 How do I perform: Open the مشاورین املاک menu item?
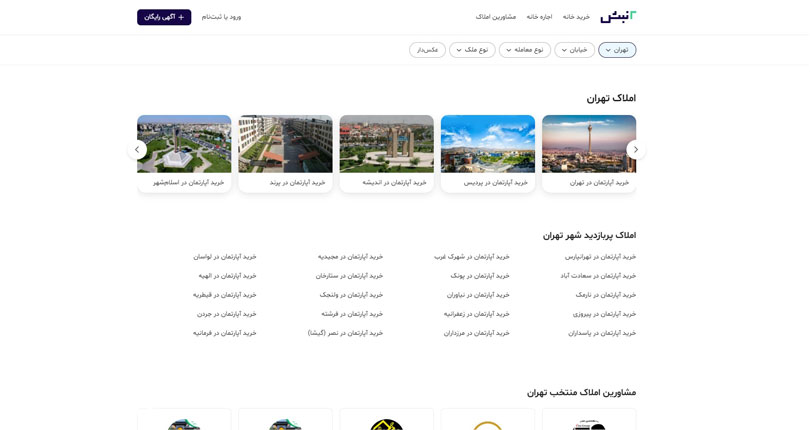496,17
